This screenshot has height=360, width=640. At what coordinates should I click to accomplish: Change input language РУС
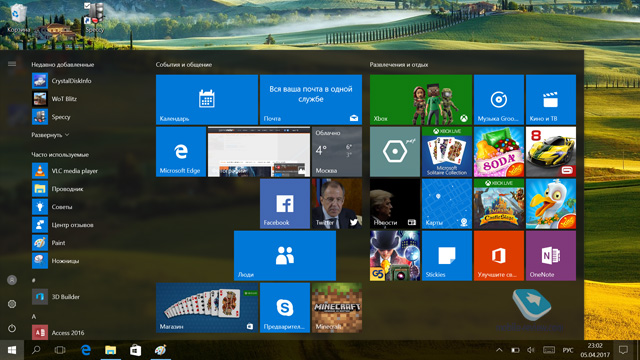point(568,350)
